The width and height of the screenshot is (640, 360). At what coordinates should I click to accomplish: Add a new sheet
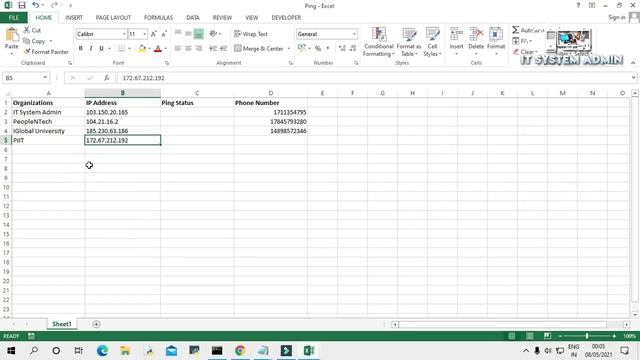tap(96, 324)
